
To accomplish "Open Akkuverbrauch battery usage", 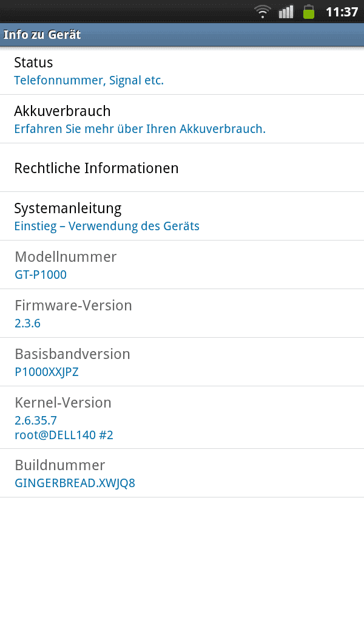I will (x=182, y=119).
